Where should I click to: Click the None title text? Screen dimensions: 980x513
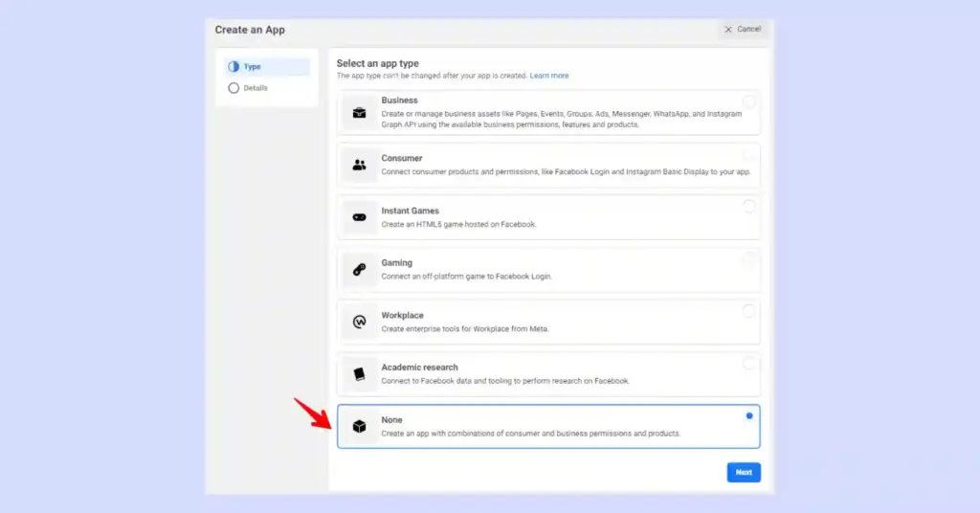(x=391, y=420)
